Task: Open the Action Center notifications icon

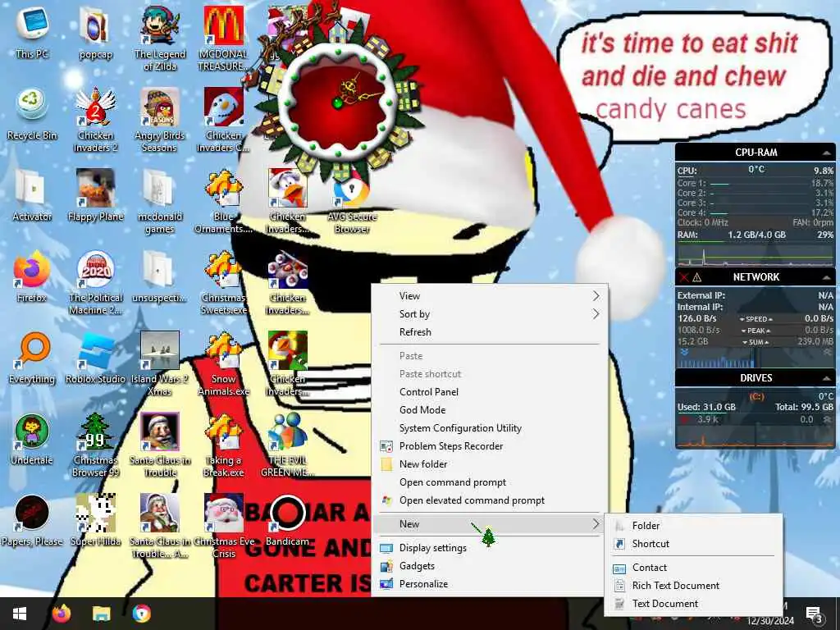Action: [815, 615]
